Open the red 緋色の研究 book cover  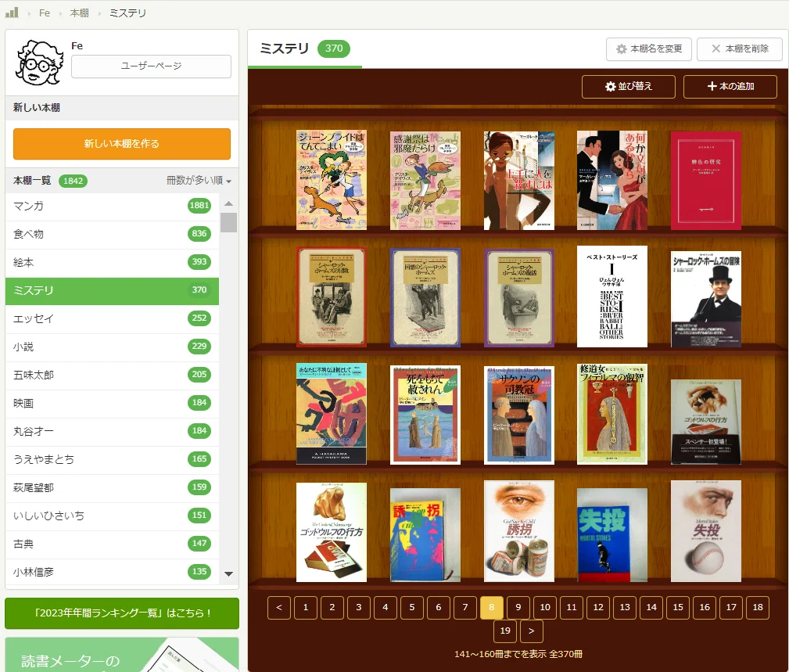705,181
